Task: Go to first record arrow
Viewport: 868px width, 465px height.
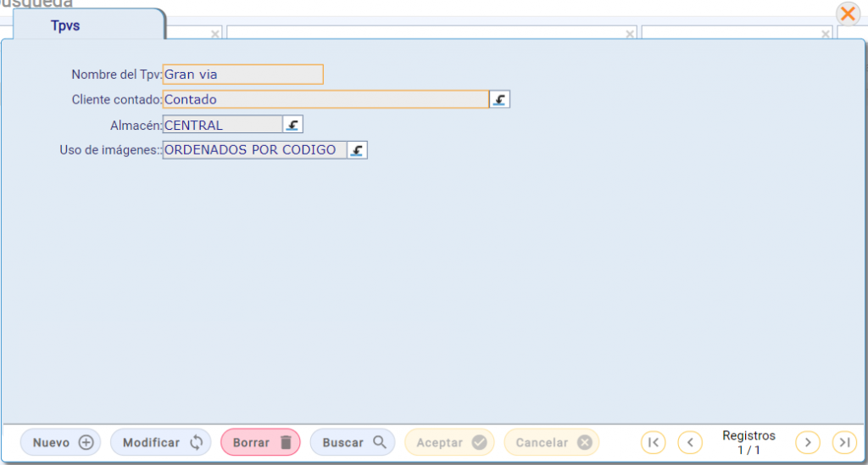Action: tap(654, 442)
